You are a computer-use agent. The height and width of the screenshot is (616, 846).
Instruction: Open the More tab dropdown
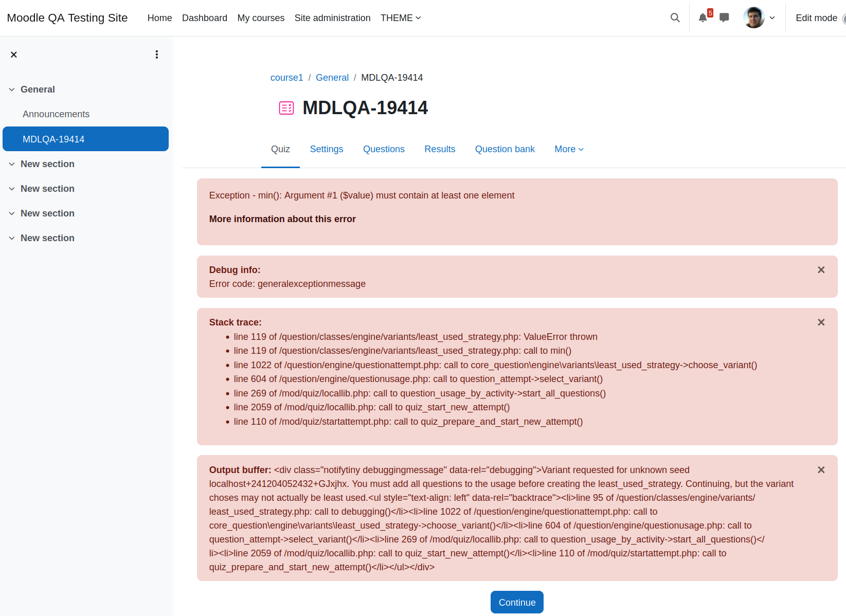pyautogui.click(x=569, y=149)
